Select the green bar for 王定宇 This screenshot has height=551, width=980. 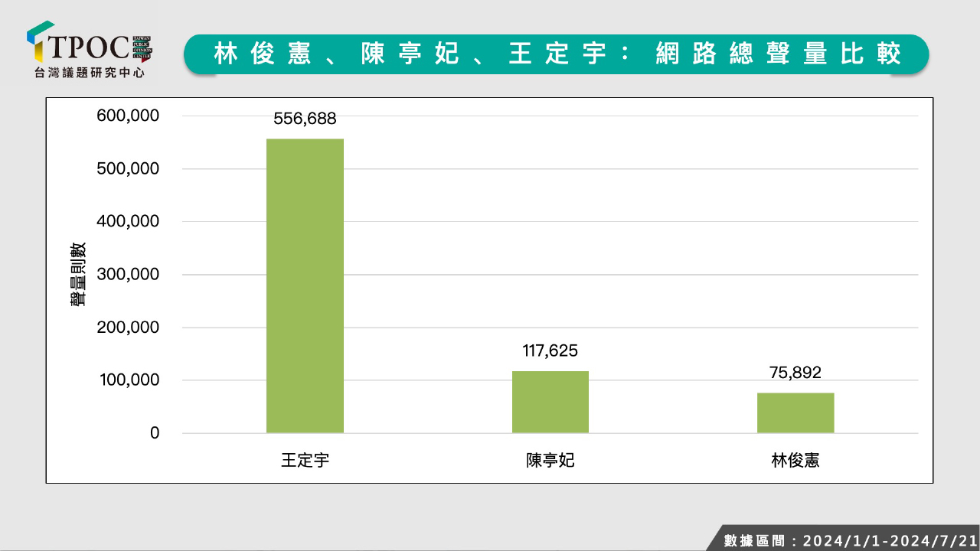[x=305, y=285]
